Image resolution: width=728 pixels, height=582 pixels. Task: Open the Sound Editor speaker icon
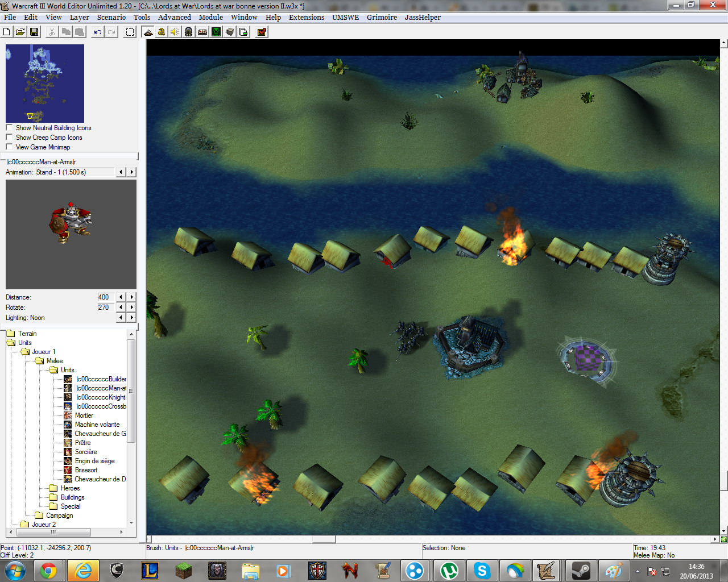(x=175, y=32)
